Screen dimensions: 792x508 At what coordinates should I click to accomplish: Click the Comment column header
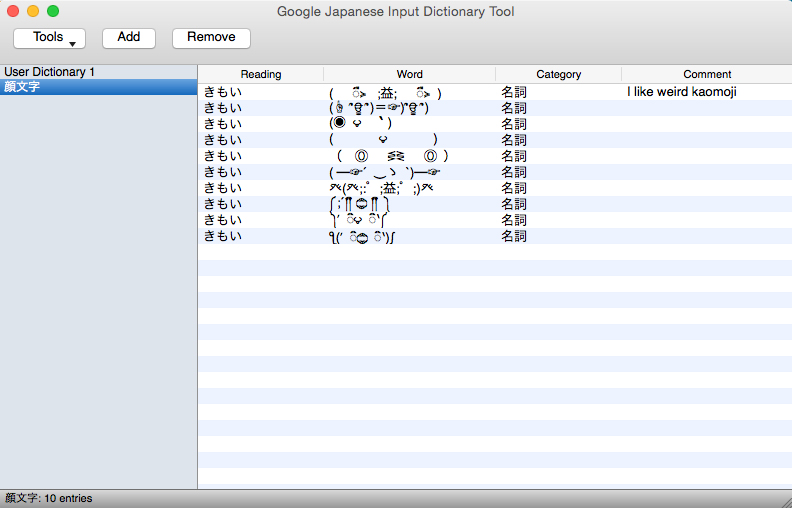click(x=707, y=74)
